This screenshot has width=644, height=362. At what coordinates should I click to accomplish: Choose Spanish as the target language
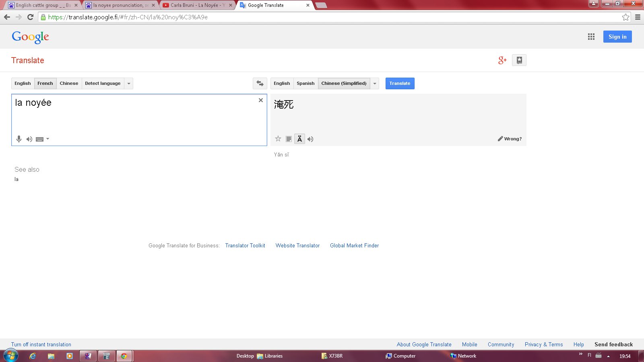click(x=305, y=83)
